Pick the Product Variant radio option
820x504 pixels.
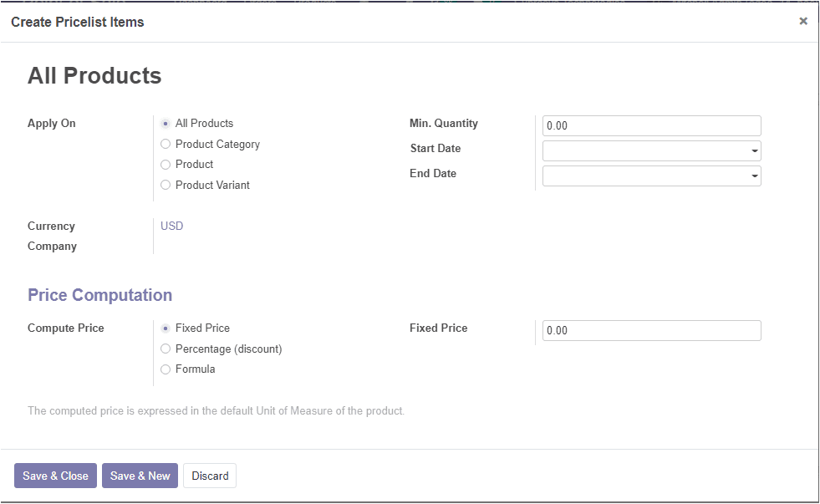[x=166, y=185]
